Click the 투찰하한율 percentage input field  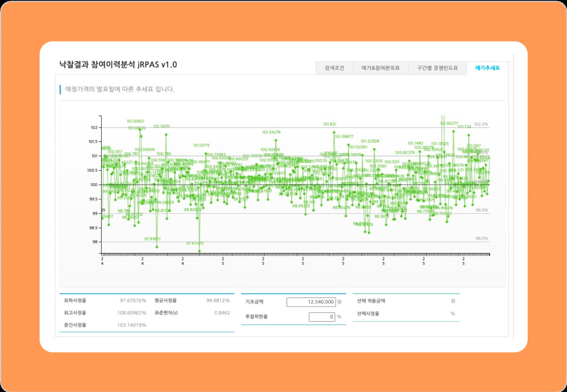point(322,317)
